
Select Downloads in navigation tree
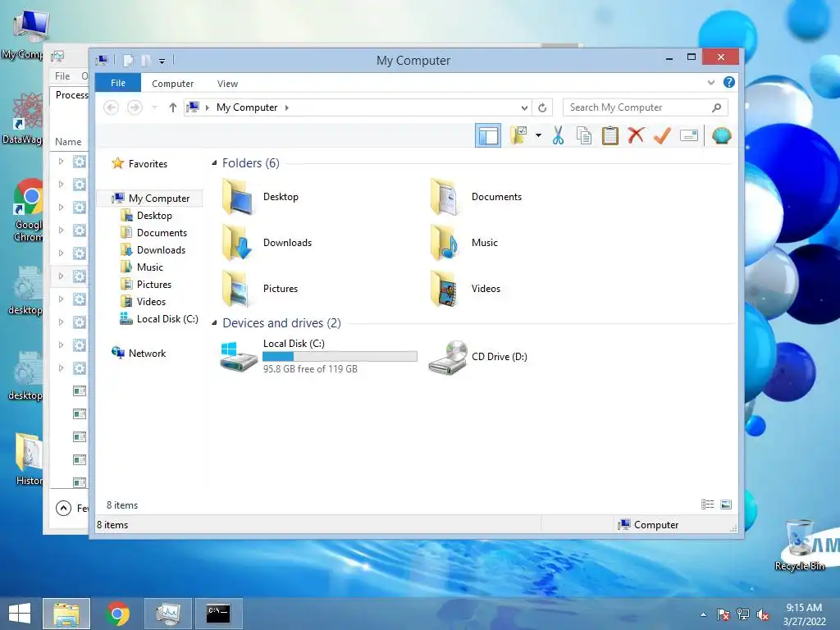coord(153,249)
